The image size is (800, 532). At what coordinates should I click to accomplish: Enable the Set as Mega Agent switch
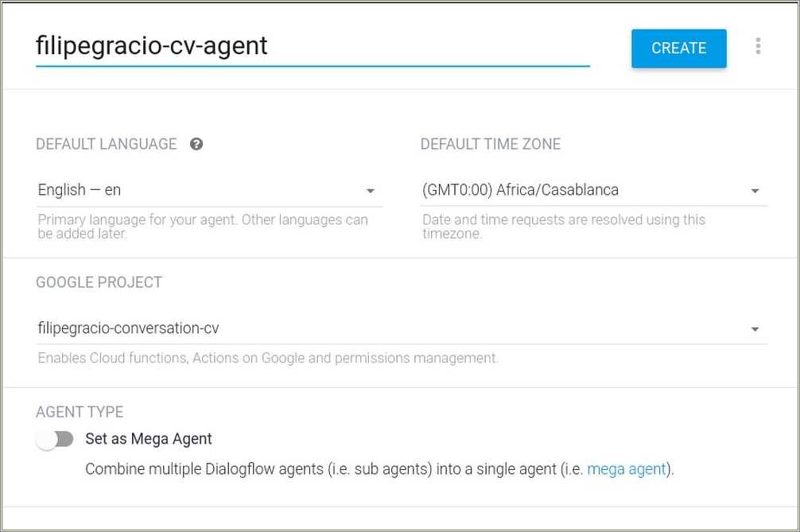55,439
